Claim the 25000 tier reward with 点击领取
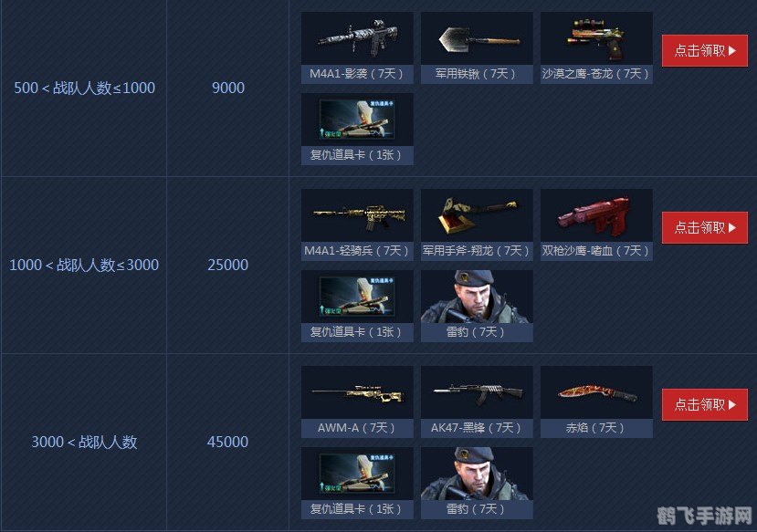Viewport: 757px width, 532px height. point(704,227)
